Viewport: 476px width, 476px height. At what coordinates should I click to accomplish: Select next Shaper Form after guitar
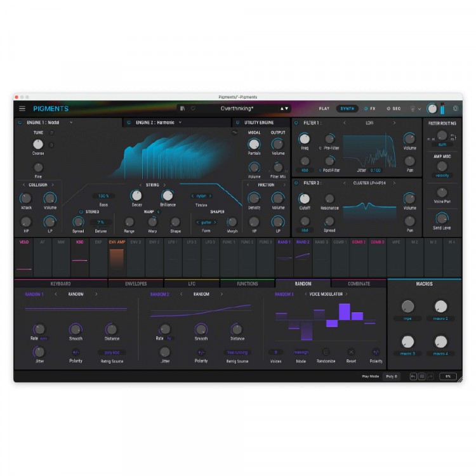click(x=215, y=222)
